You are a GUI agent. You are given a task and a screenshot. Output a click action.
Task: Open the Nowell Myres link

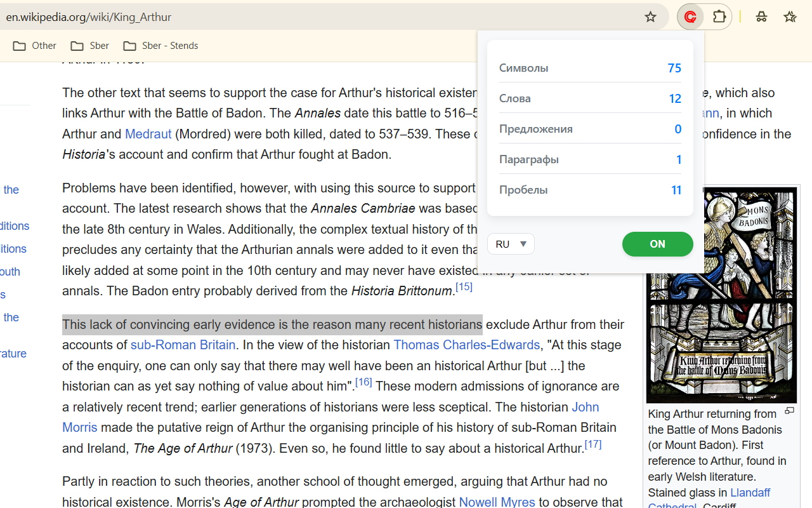(497, 502)
